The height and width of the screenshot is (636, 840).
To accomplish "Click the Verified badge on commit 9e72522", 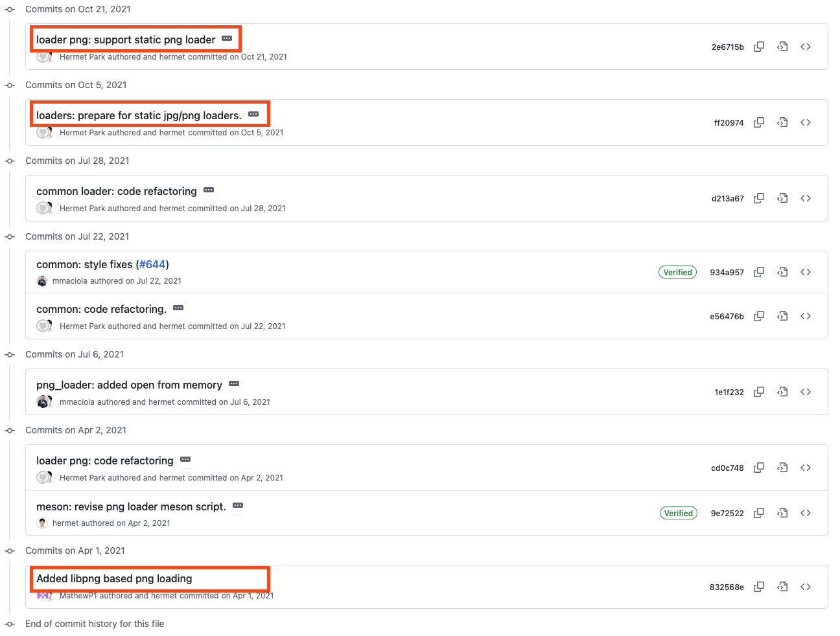I will click(x=679, y=513).
